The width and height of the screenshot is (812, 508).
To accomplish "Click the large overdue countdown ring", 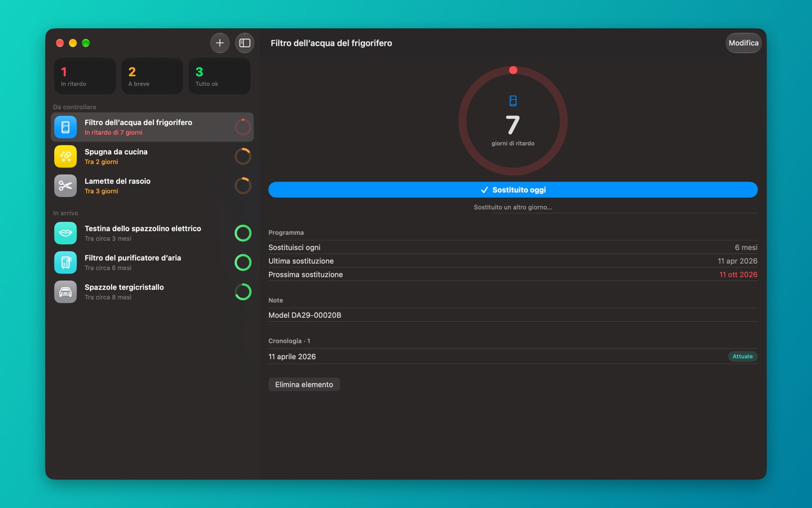I will (x=513, y=121).
